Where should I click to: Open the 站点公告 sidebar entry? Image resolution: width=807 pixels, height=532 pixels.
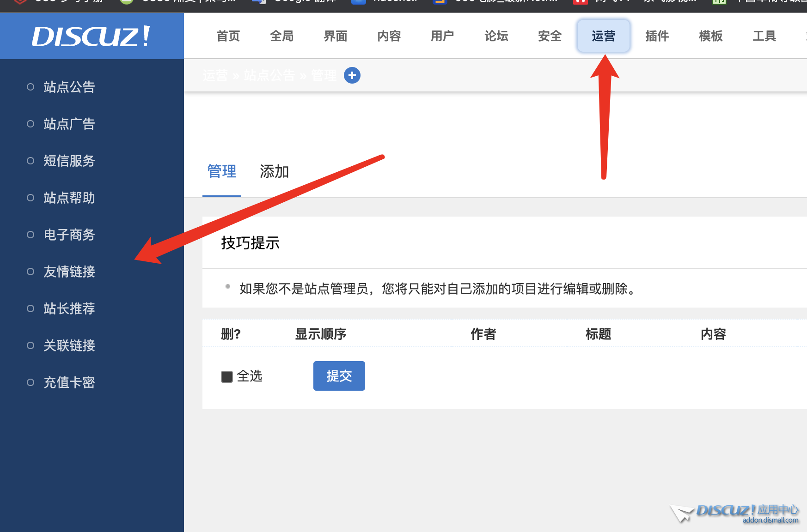click(x=68, y=87)
